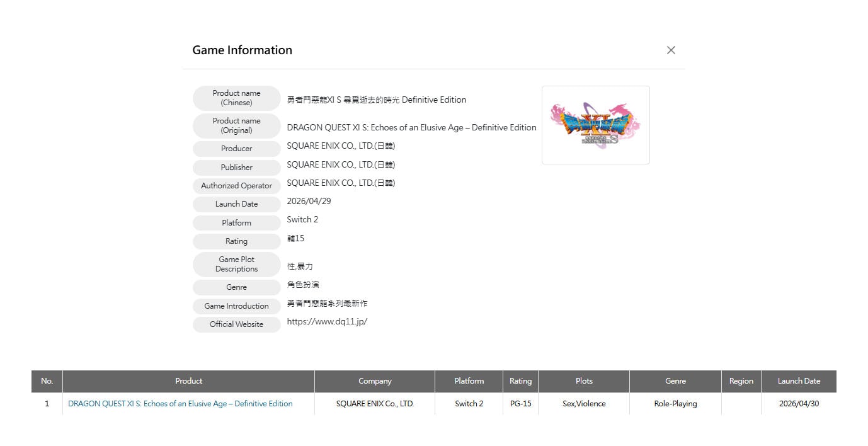Sort the table by Launch Date column
Screen dimensions: 868x446
click(799, 381)
